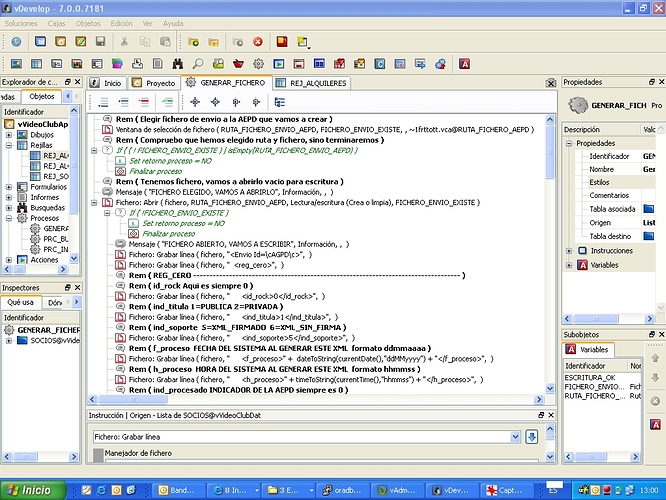Screen dimensions: 666x500
Task: Expand the Instrucciones node in Propiedades
Action: [x=570, y=251]
